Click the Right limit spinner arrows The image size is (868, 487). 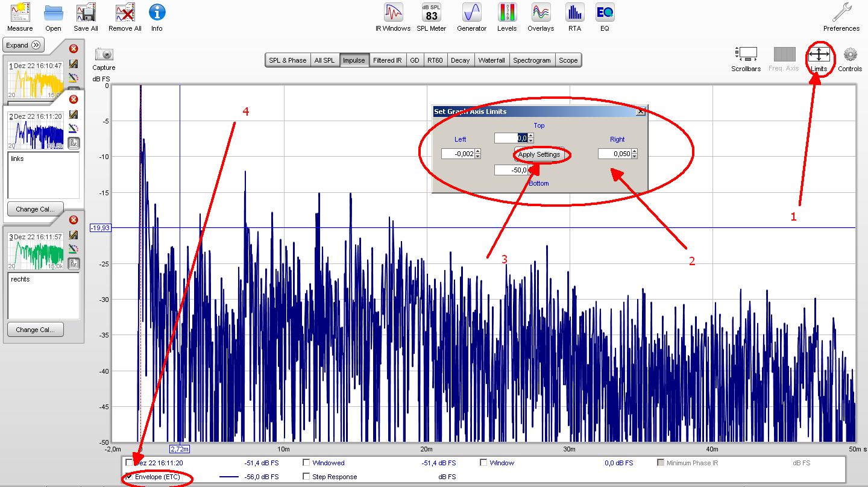pyautogui.click(x=634, y=154)
